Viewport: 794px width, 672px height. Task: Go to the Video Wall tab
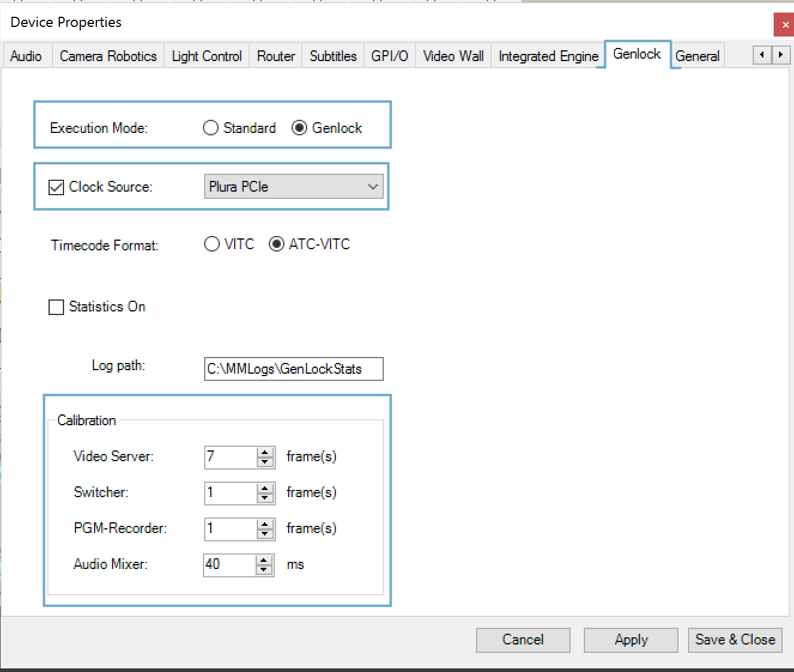tap(453, 56)
